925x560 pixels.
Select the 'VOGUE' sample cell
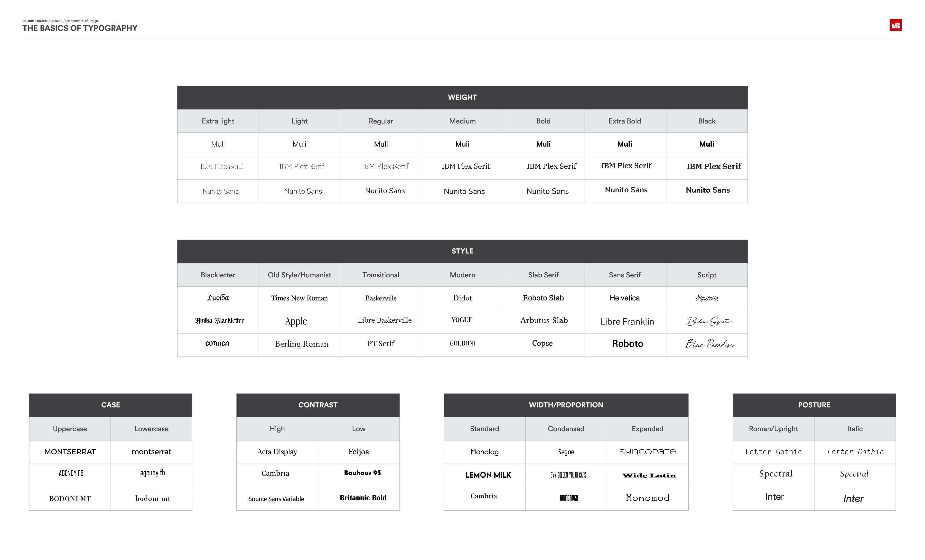click(462, 322)
